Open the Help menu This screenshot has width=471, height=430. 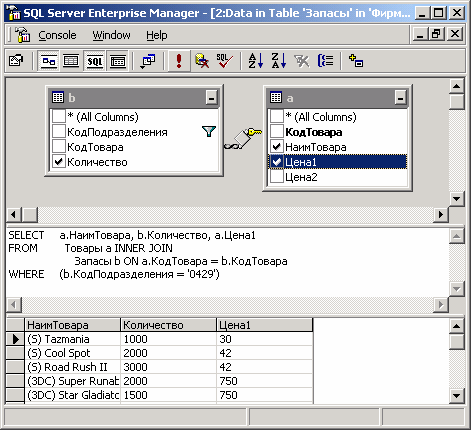point(157,35)
